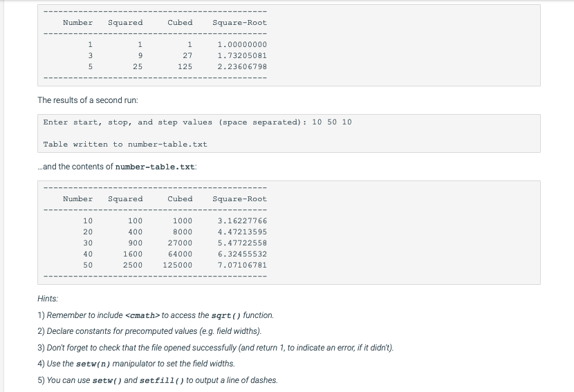Viewport: 574px width, 392px height.
Task: Click the input values '10 50 10'
Action: [332, 122]
